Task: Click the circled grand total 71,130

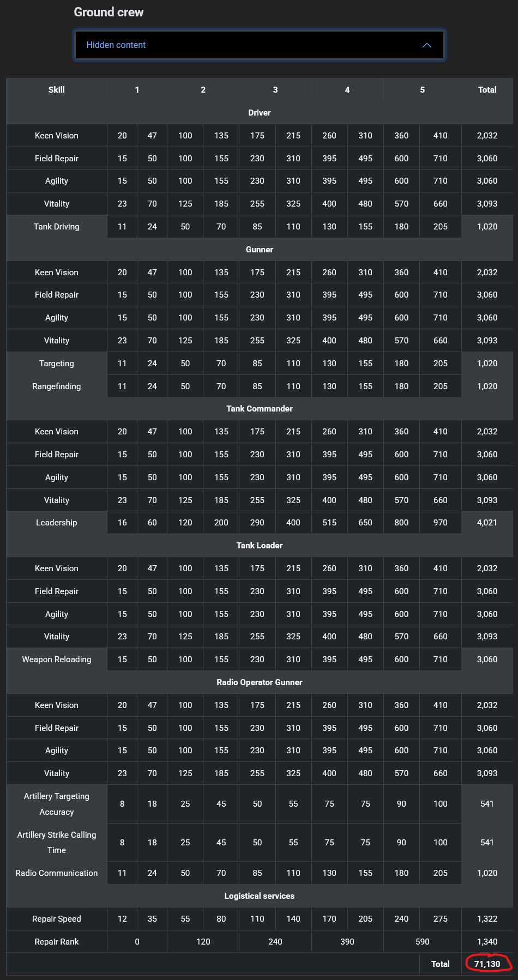Action: click(x=487, y=964)
